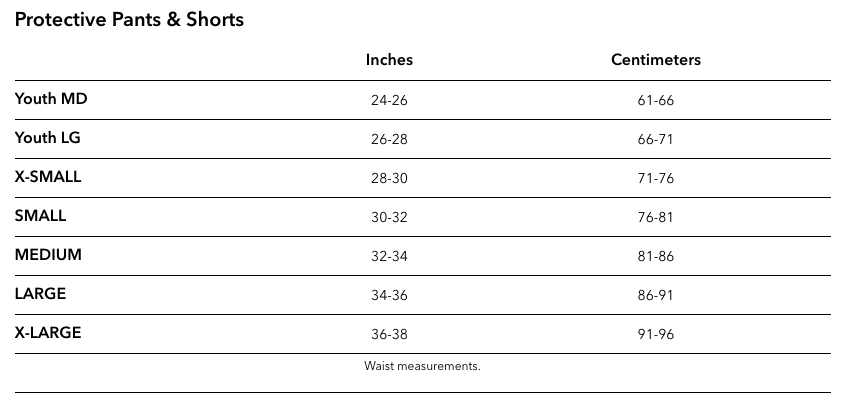
Task: Click the MEDIUM size label
Action: 48,255
